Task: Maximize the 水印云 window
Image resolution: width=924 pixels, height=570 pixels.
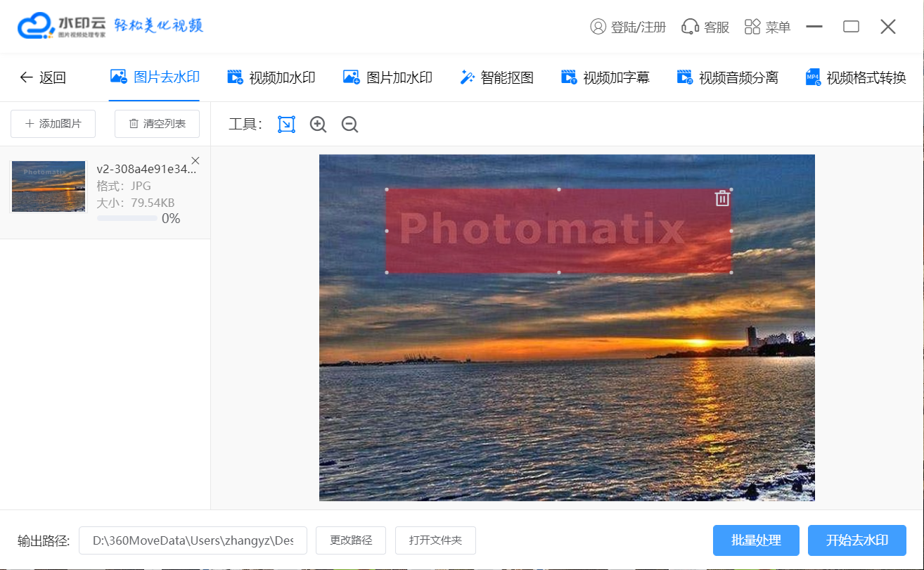Action: 852,27
